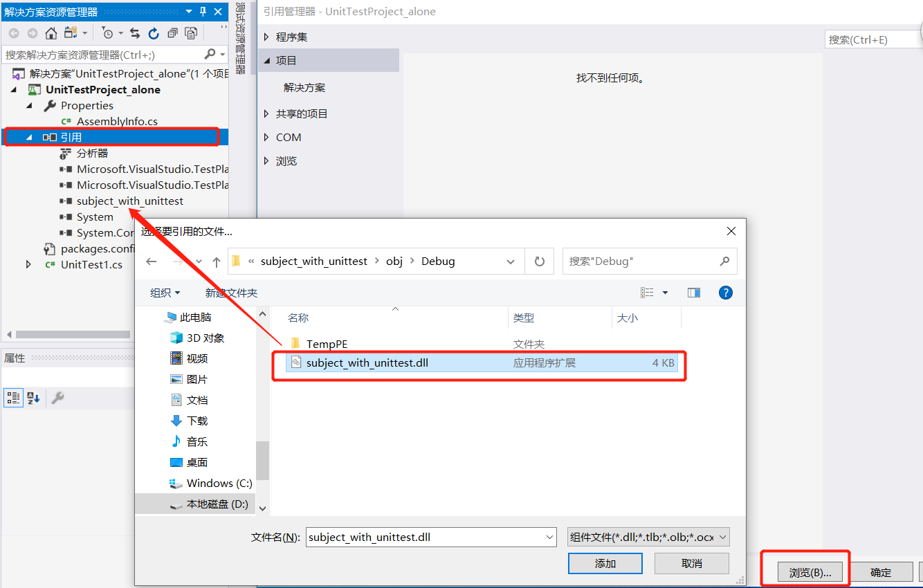Open the 组件文件 file type dropdown
This screenshot has width=923, height=588.
(648, 537)
